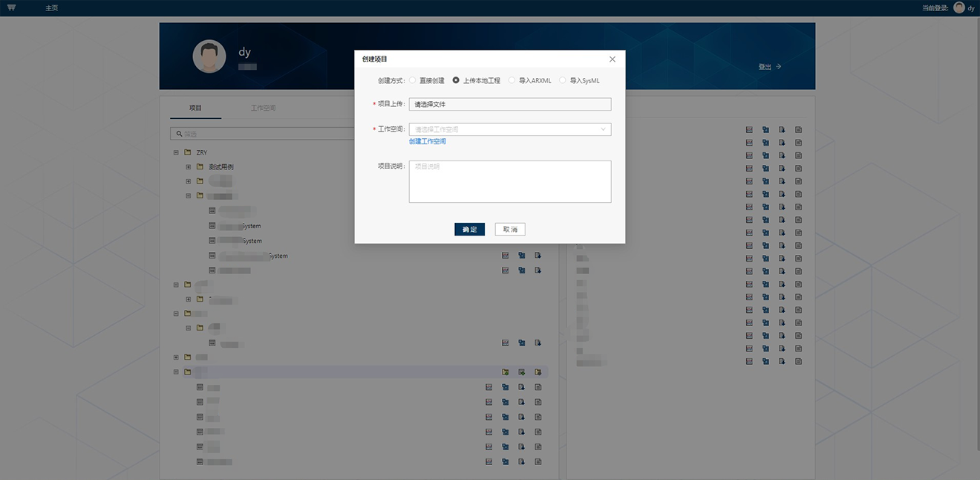Click the small user avatar beside dy
Viewport: 980px width, 480px height.
959,7
